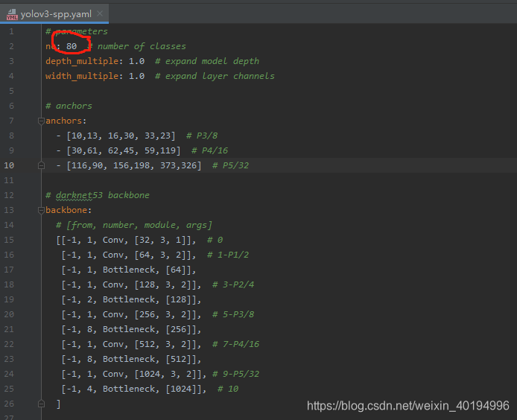Click anchor list [10,13, 16,30, 33,23]
The width and height of the screenshot is (517, 420).
(x=121, y=136)
